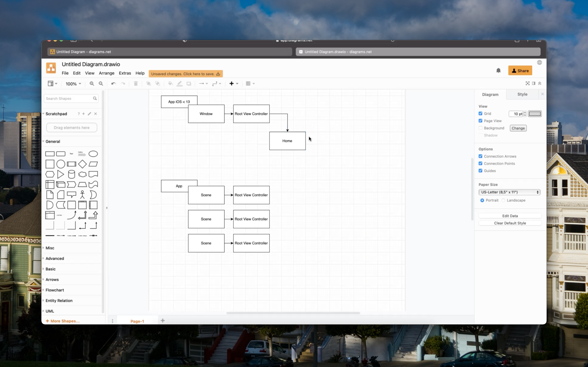Select the Diamond shape in General
Viewport: 588px width, 367px height.
82,164
